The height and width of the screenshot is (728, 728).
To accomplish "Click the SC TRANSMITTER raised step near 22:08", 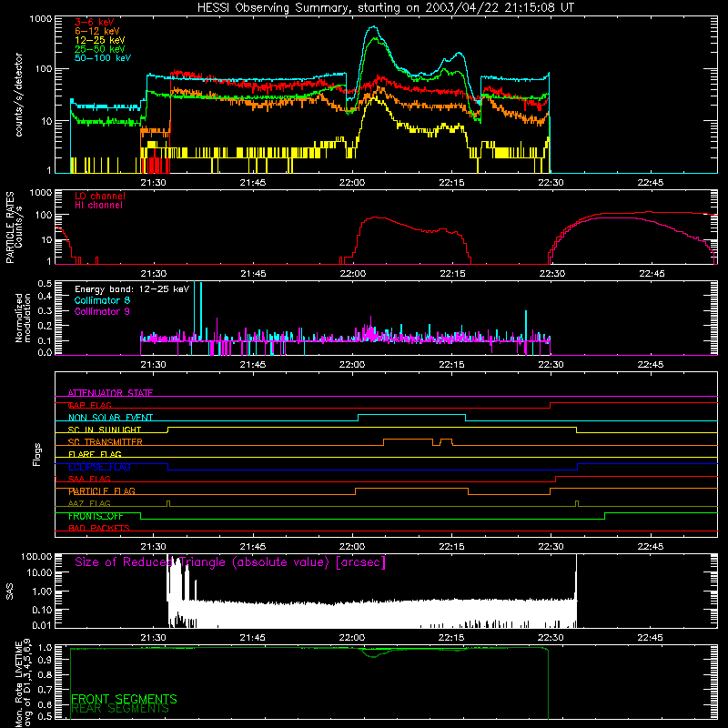I will point(408,439).
